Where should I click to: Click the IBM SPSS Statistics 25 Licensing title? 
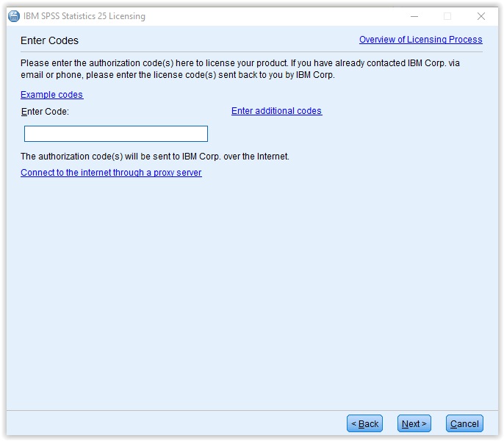coord(84,16)
